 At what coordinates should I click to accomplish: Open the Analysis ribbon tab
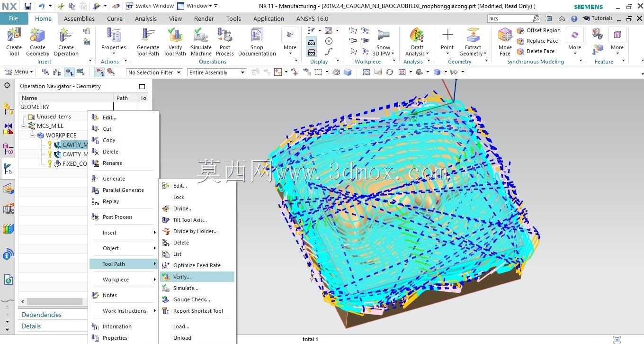pyautogui.click(x=145, y=18)
